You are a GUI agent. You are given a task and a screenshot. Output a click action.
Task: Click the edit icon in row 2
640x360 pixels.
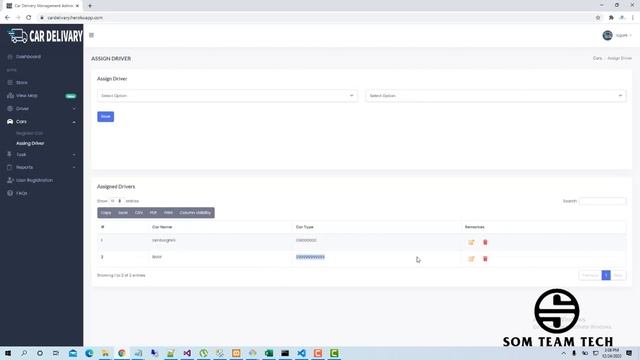click(471, 259)
